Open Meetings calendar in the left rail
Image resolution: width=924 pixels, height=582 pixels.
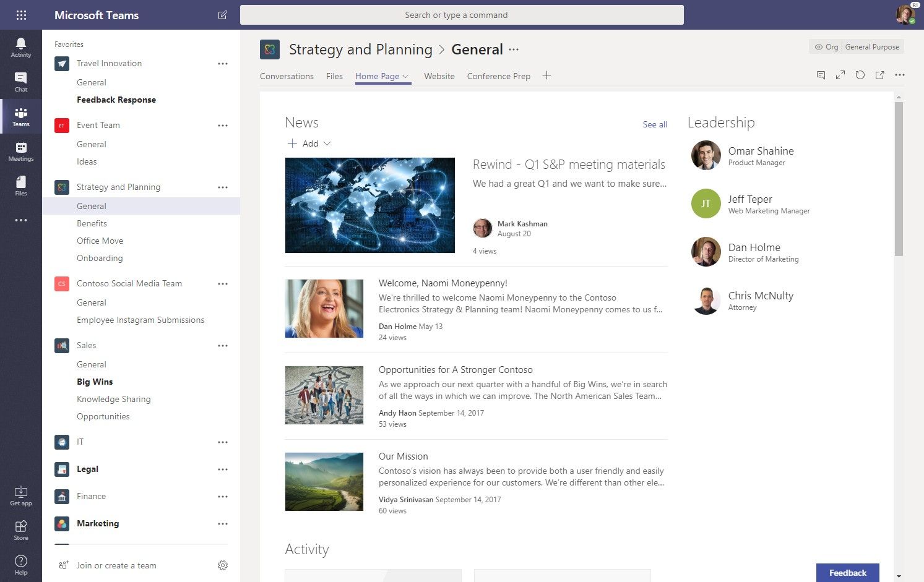point(21,151)
